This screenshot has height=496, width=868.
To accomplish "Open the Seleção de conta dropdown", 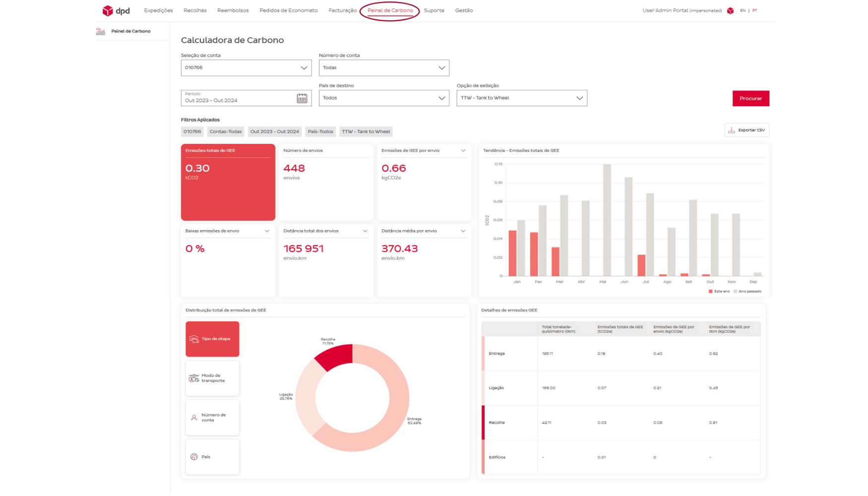I will pyautogui.click(x=246, y=68).
